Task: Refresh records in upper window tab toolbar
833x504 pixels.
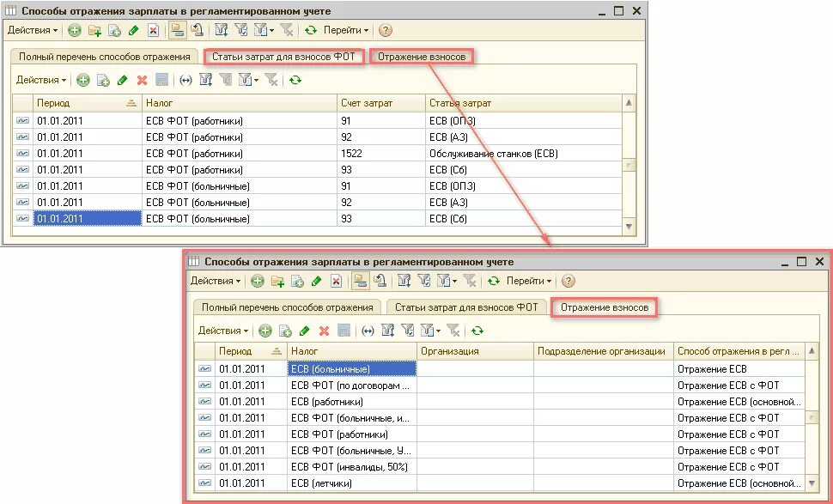Action: (x=295, y=80)
